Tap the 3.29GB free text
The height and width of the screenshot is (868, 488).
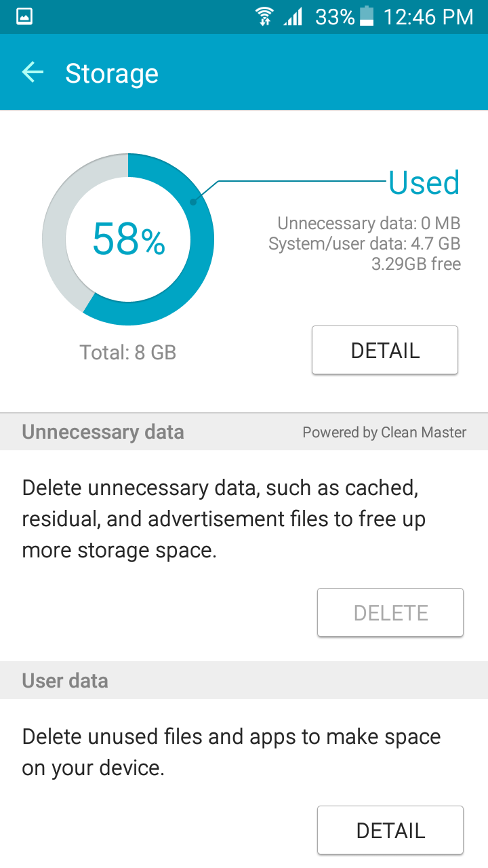point(415,264)
